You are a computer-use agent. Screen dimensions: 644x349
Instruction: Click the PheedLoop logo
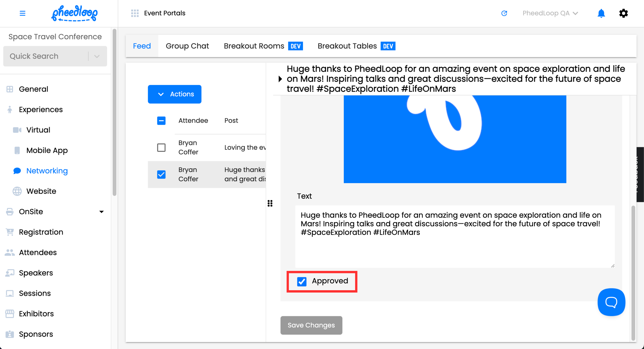point(75,13)
